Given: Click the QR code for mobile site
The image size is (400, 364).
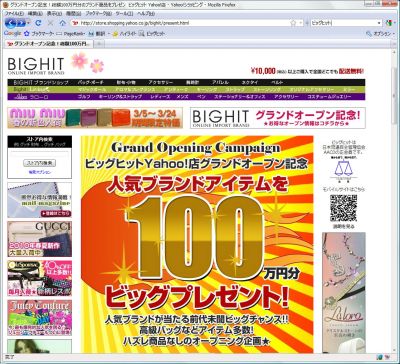Looking at the screenshot, I should coord(343,208).
